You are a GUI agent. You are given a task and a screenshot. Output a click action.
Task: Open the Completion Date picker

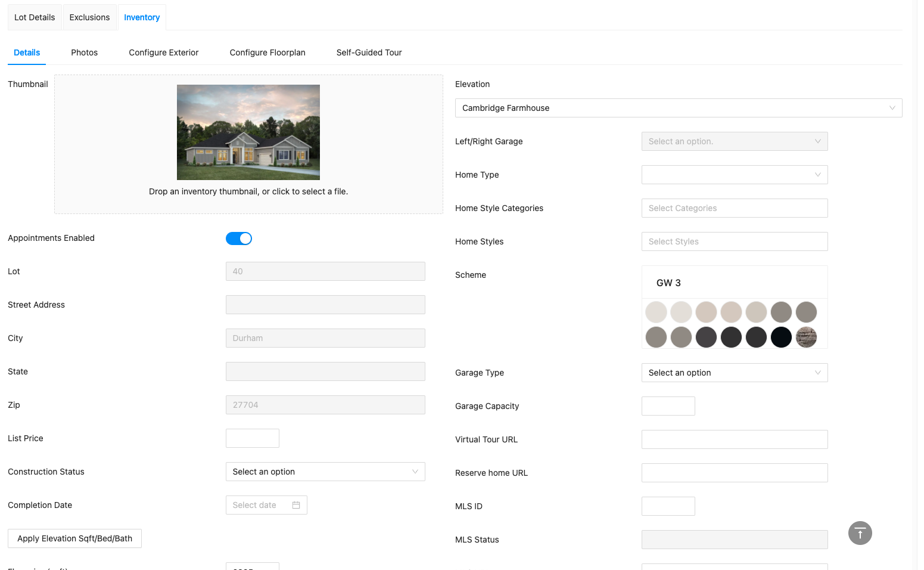266,505
